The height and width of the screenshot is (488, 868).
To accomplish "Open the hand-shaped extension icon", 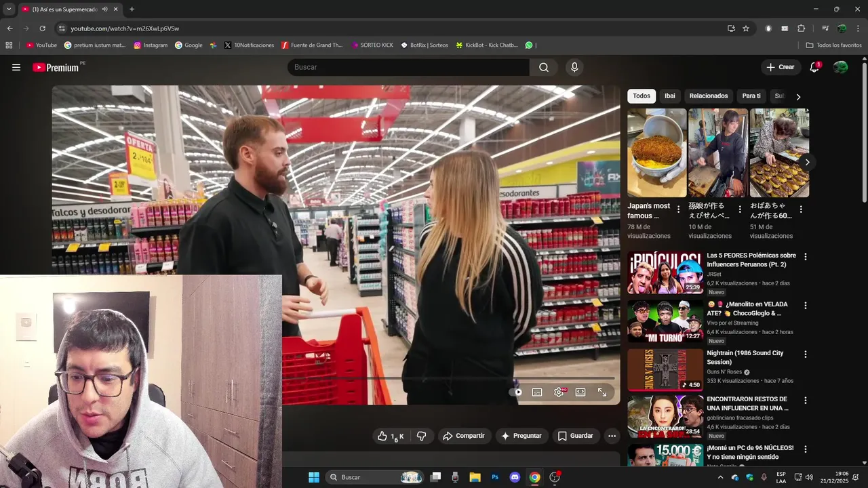I will (768, 28).
